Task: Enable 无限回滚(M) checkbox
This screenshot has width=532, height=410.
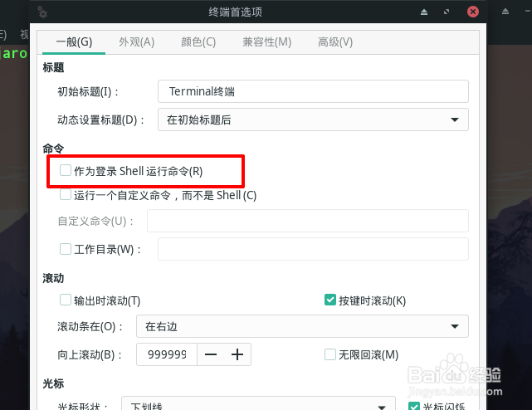Action: (330, 354)
